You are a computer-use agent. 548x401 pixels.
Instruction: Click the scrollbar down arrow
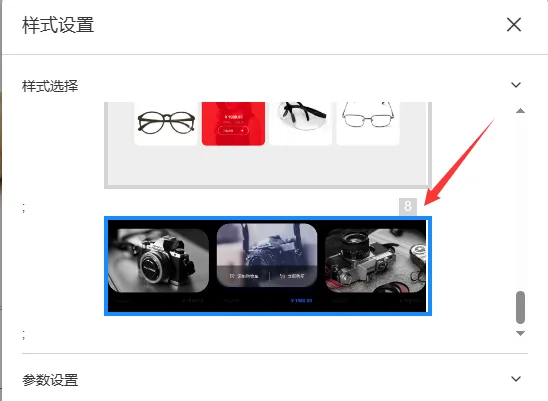click(520, 333)
